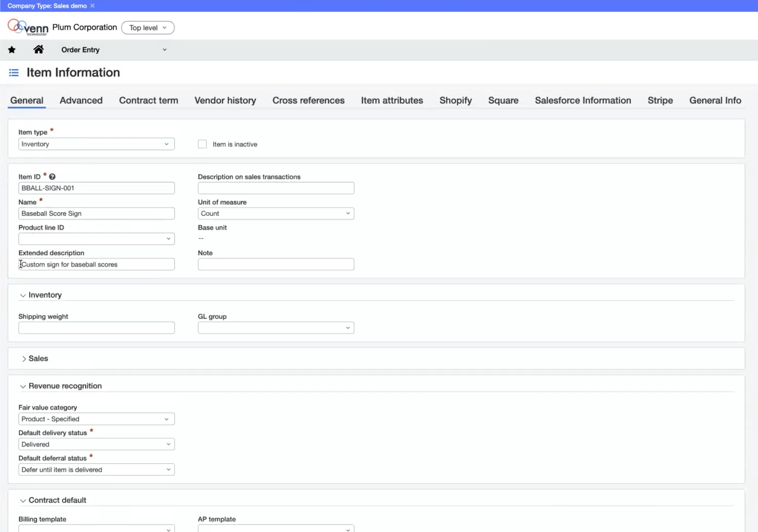Switch to the Advanced tab

pos(81,100)
